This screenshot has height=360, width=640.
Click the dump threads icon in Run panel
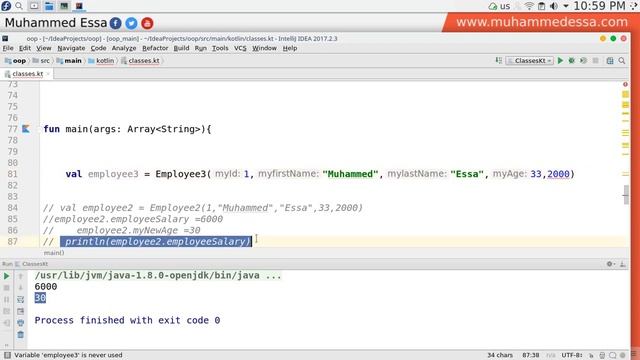[7, 311]
